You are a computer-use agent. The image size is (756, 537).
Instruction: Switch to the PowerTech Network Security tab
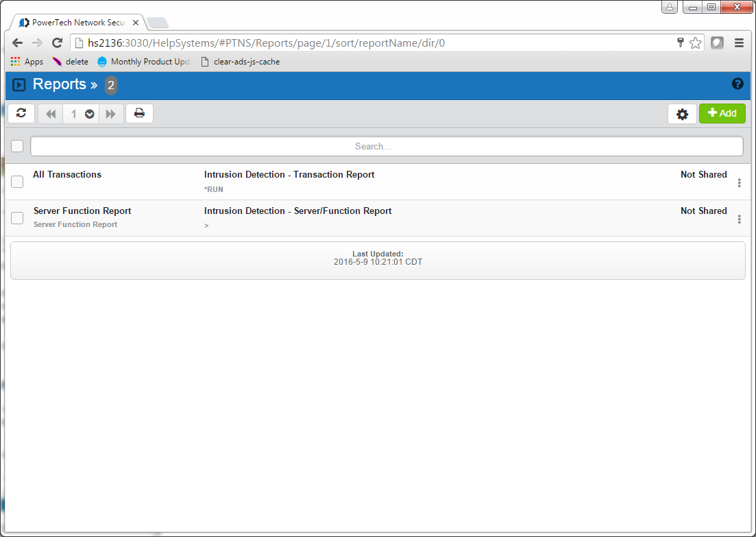click(x=75, y=23)
